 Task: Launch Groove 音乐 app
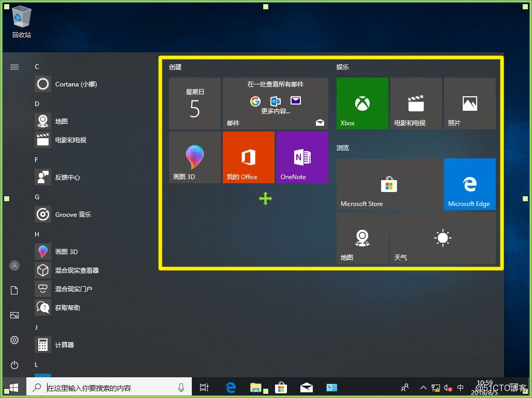point(63,214)
